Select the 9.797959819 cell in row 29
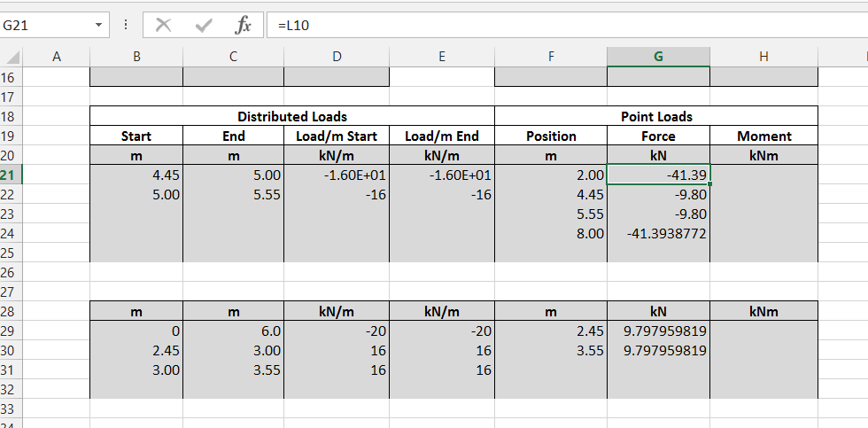Screen dimensions: 868x428 [x=657, y=331]
